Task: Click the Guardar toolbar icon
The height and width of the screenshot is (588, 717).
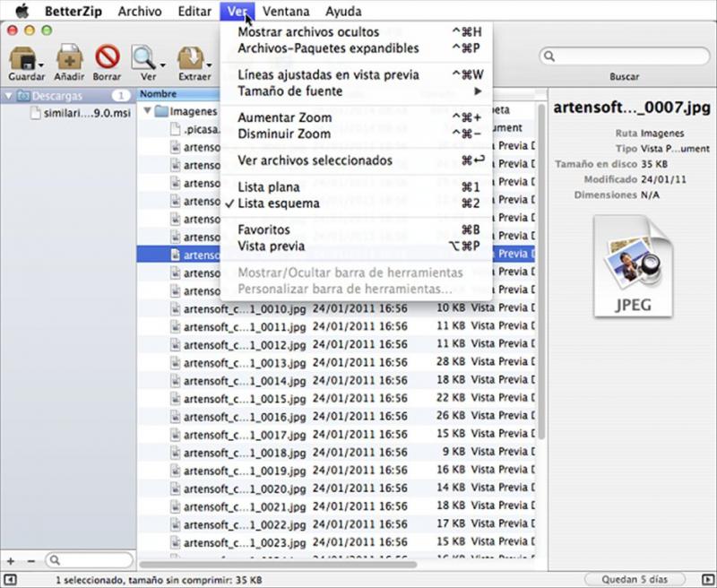Action: pyautogui.click(x=23, y=58)
